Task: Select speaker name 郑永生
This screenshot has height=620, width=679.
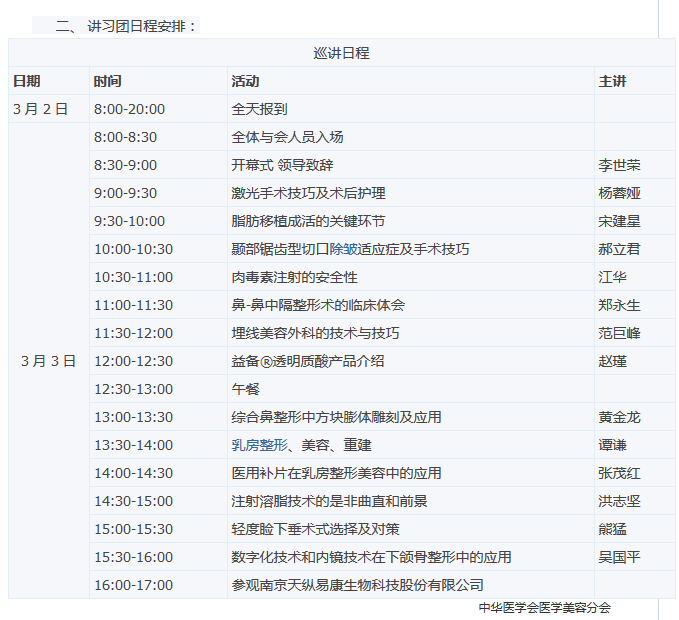Action: point(619,305)
